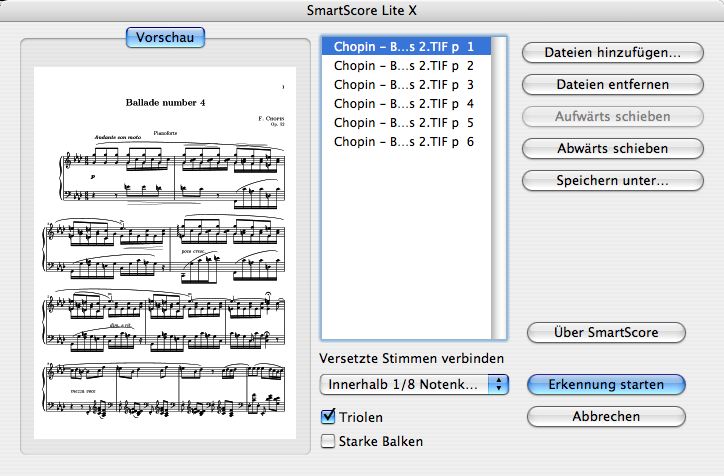Select list row Chopin TIF p 6
This screenshot has width=724, height=476.
pyautogui.click(x=406, y=141)
